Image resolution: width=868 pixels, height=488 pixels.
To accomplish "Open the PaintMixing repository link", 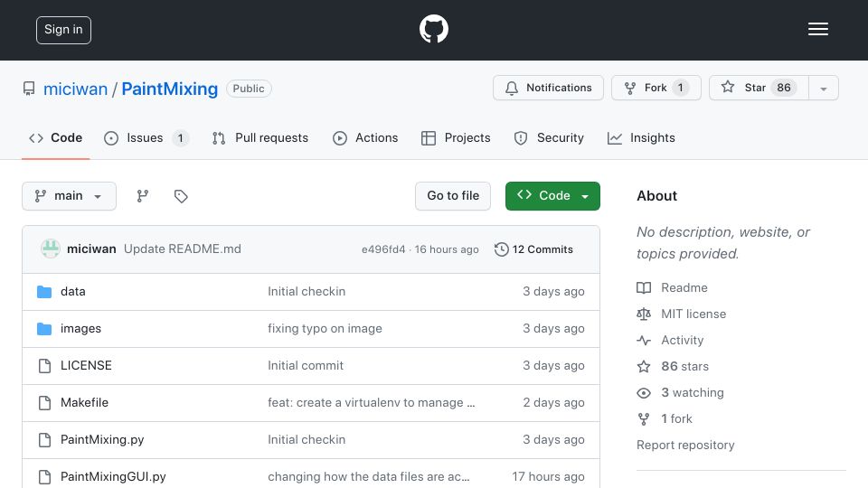I will [x=169, y=89].
